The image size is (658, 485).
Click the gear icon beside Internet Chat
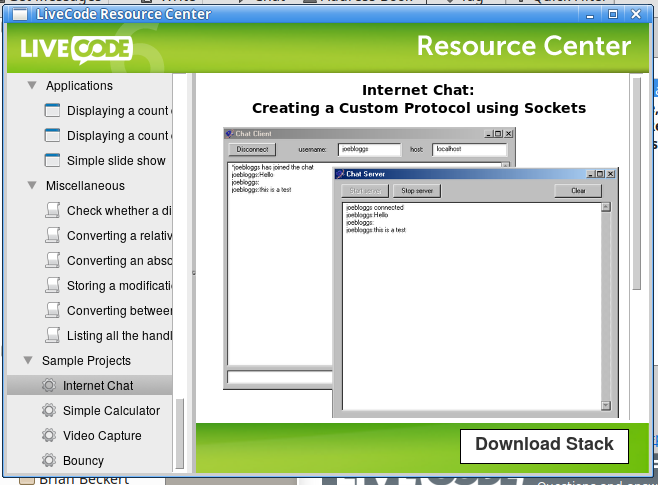point(49,386)
